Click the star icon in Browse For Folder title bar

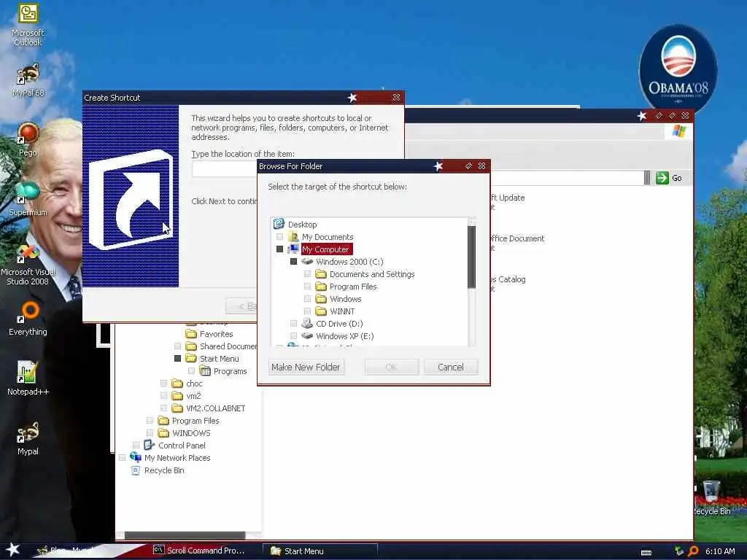[438, 166]
